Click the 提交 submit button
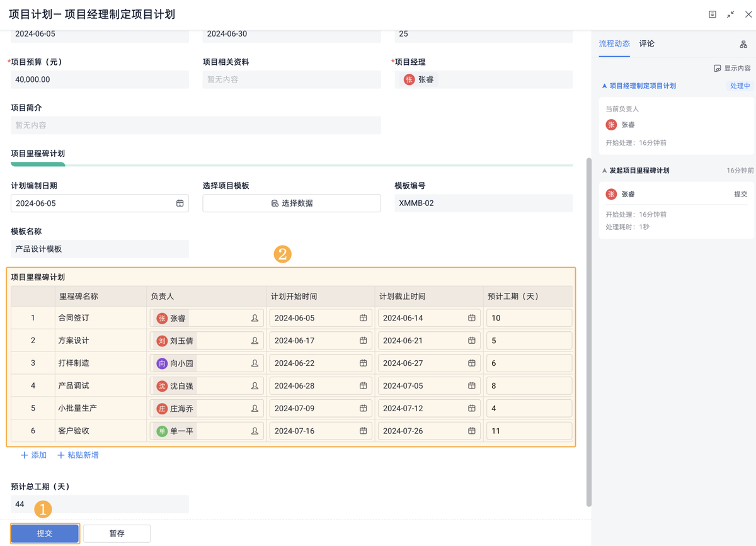 44,533
